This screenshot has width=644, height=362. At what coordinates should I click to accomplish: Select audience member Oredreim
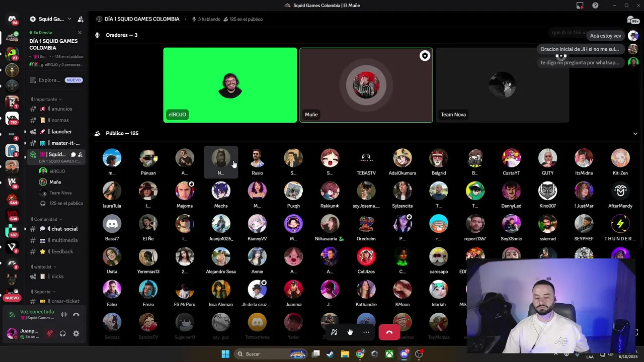(x=366, y=227)
